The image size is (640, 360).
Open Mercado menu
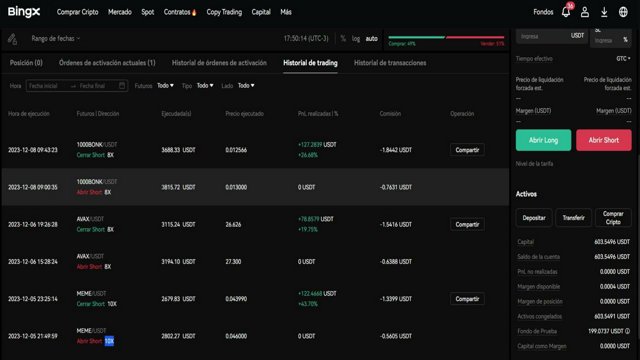[x=120, y=12]
